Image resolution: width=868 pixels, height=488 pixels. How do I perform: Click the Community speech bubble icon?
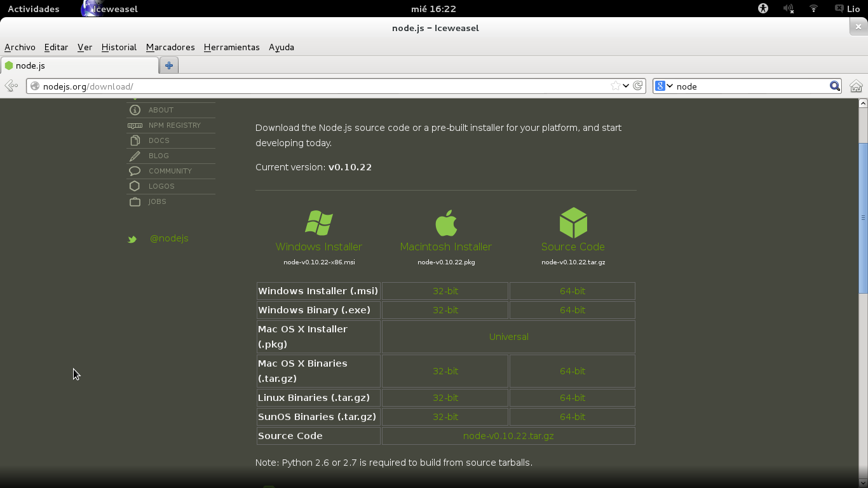click(x=135, y=171)
